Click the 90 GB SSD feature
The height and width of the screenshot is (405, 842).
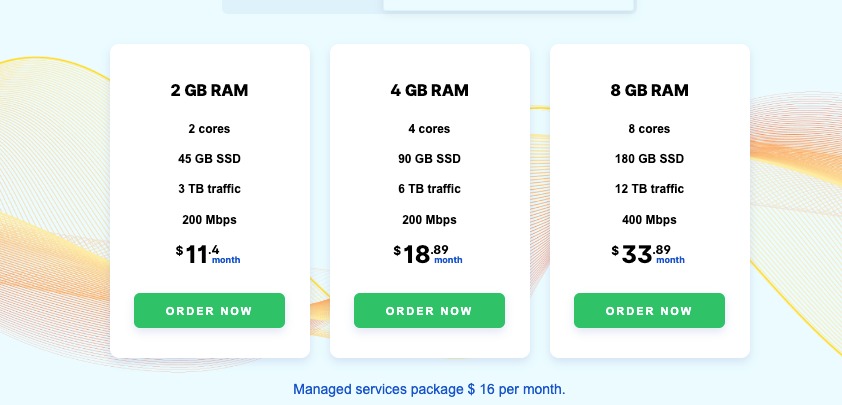pyautogui.click(x=430, y=159)
